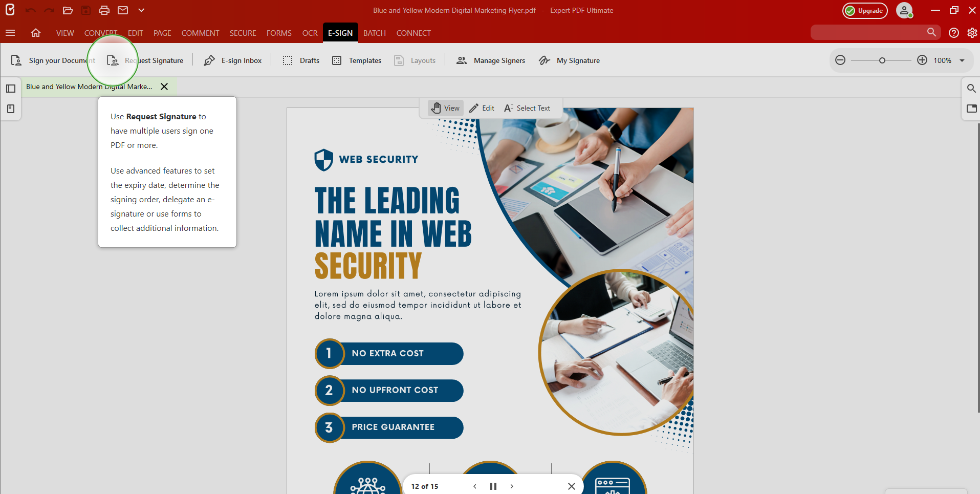
Task: Open the zoom percentage dropdown
Action: click(x=962, y=60)
